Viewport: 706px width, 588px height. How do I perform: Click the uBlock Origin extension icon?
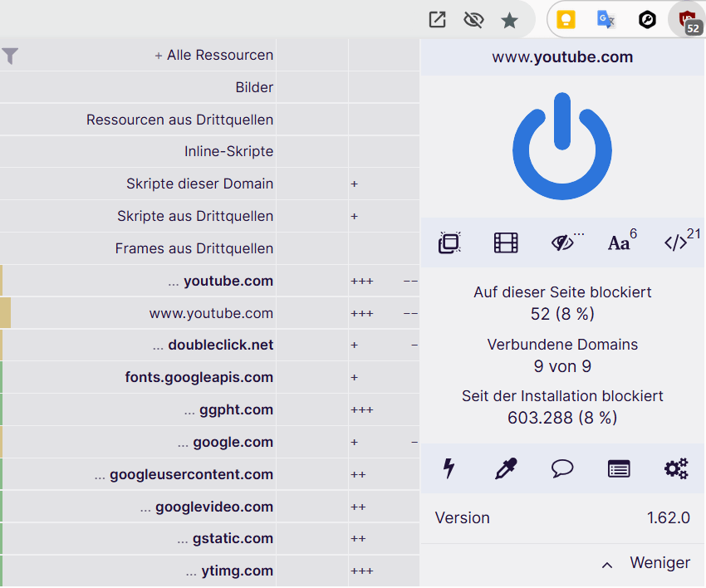[688, 20]
